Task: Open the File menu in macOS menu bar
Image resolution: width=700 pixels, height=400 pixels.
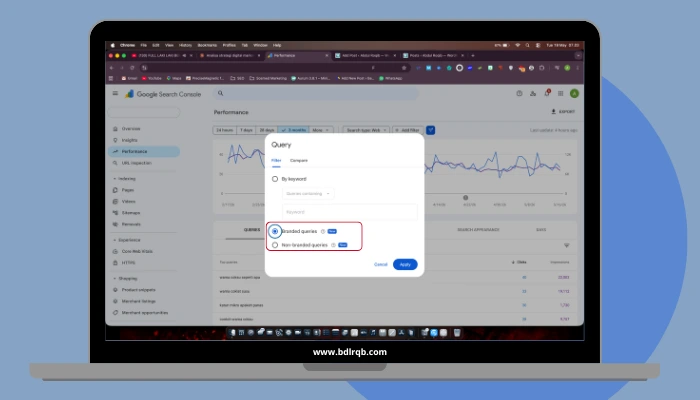Action: (x=143, y=45)
